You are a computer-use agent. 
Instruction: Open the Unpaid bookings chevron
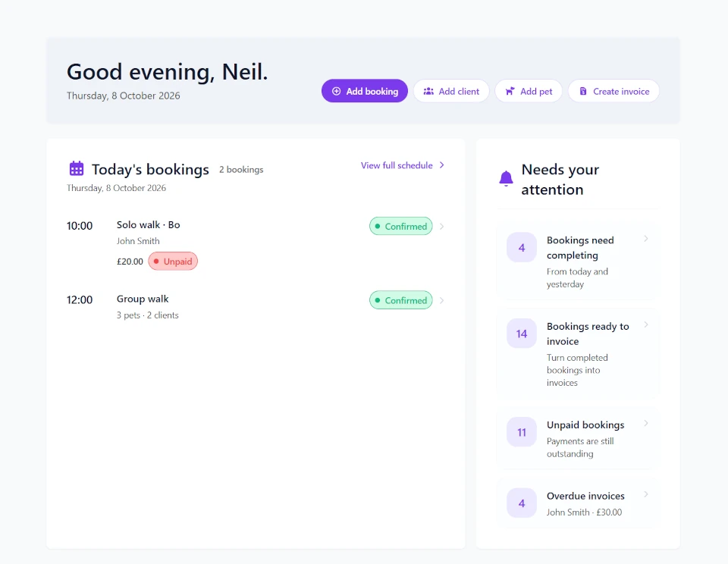pos(646,423)
